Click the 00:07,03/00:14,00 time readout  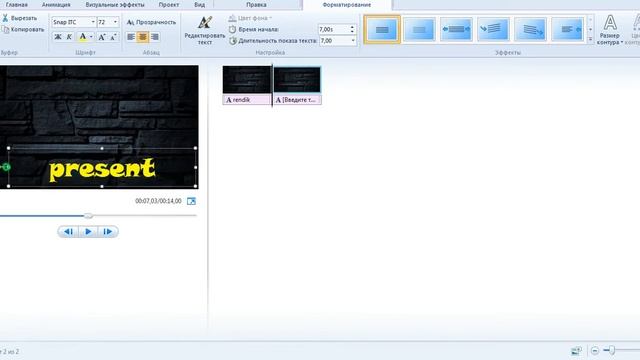(x=158, y=201)
